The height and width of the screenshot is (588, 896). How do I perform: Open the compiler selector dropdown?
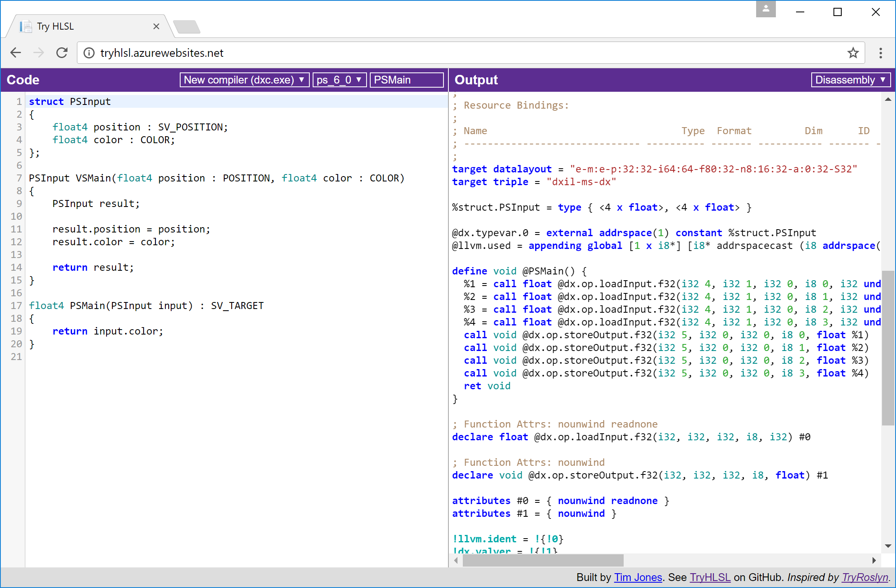(243, 80)
